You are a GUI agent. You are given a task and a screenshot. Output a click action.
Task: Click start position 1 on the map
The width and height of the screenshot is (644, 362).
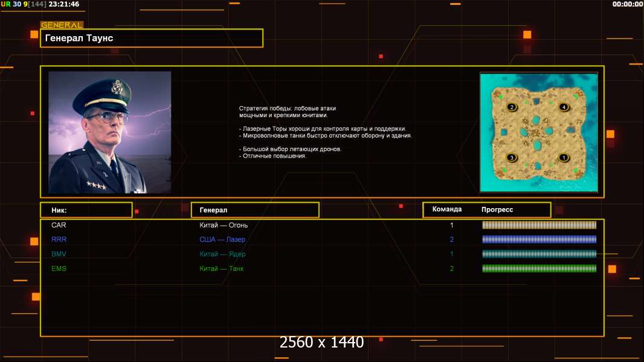564,157
